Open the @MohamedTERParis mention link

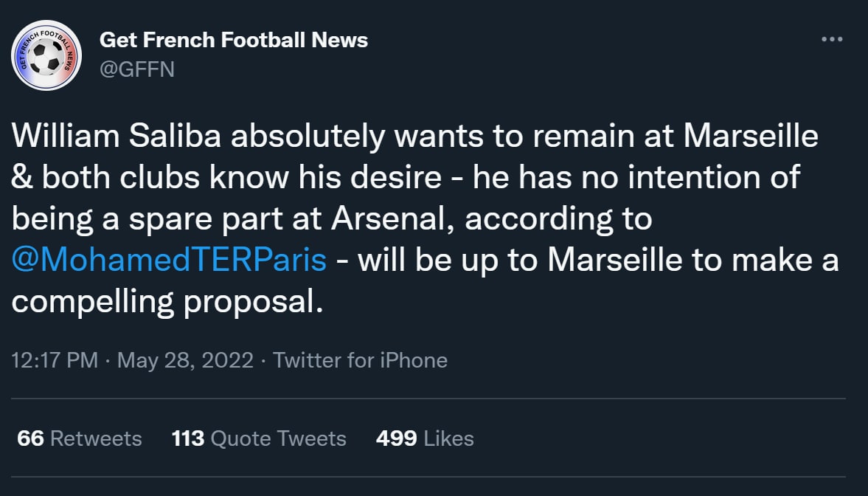[169, 261]
